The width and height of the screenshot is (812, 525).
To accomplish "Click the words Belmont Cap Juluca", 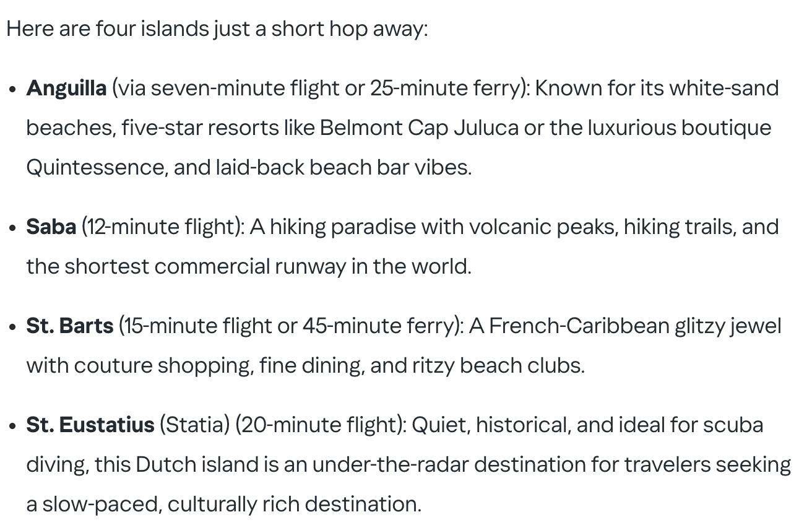I will (x=419, y=128).
